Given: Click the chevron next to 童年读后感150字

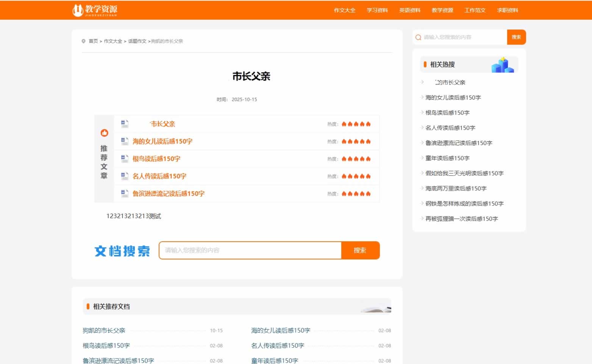Looking at the screenshot, I should pyautogui.click(x=422, y=158).
